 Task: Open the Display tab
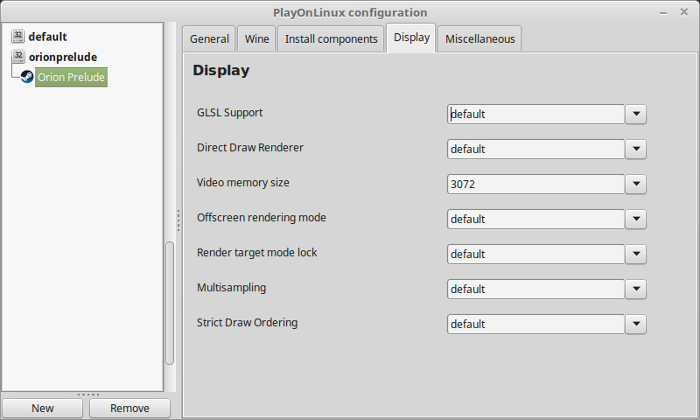click(412, 37)
